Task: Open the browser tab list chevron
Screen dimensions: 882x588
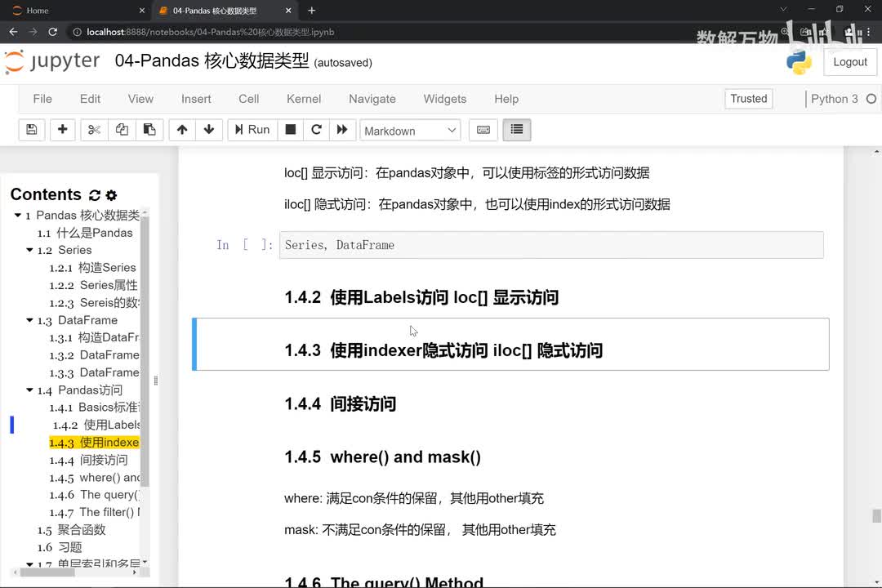Action: [x=783, y=10]
